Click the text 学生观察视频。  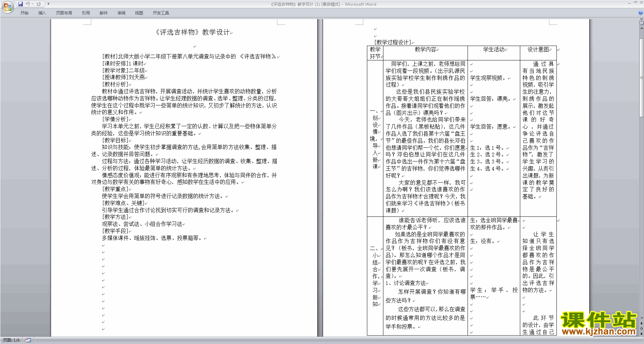coord(489,78)
